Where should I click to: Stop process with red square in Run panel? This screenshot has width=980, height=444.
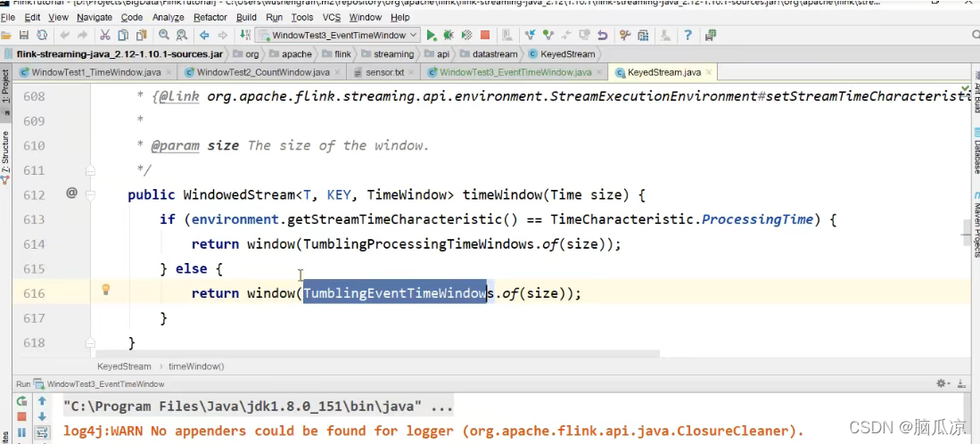(22, 416)
